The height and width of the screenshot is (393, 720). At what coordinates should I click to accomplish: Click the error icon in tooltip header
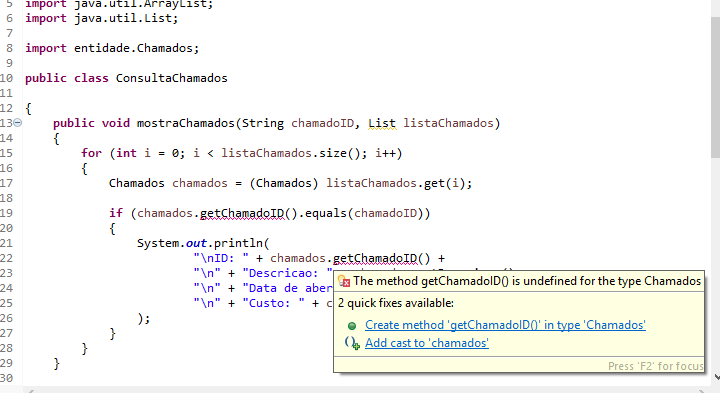(x=344, y=281)
